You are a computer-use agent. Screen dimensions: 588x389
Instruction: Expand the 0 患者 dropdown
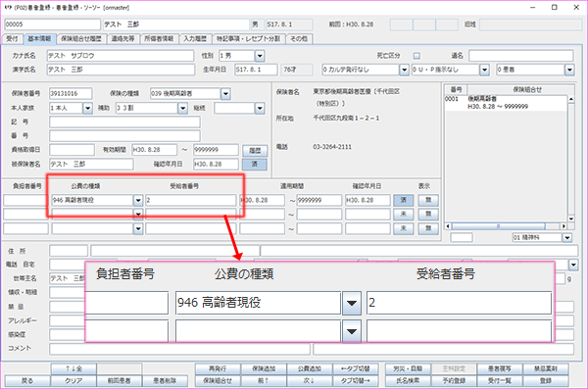[569, 70]
